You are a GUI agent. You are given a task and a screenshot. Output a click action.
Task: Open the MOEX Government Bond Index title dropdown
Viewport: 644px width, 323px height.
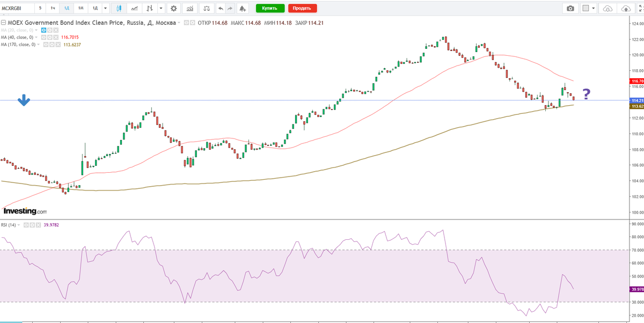point(179,23)
